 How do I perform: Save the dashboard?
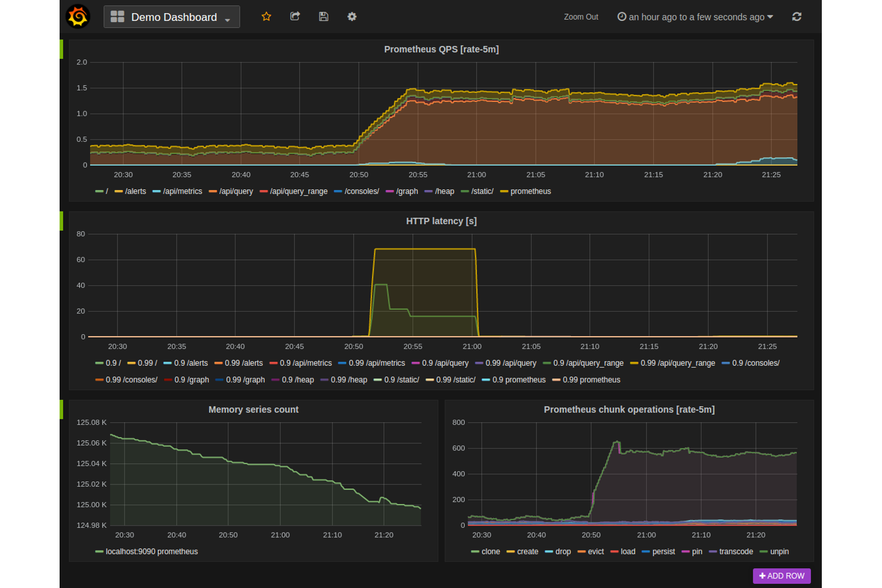[324, 17]
